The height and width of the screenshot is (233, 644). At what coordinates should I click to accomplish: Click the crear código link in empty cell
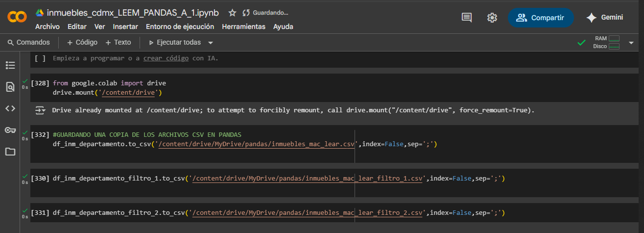166,58
